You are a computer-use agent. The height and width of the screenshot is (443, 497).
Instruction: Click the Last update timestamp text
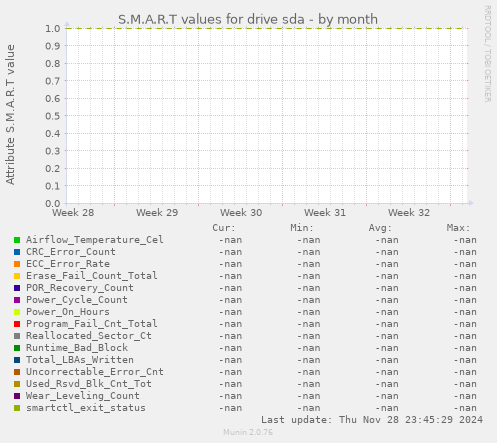click(372, 420)
